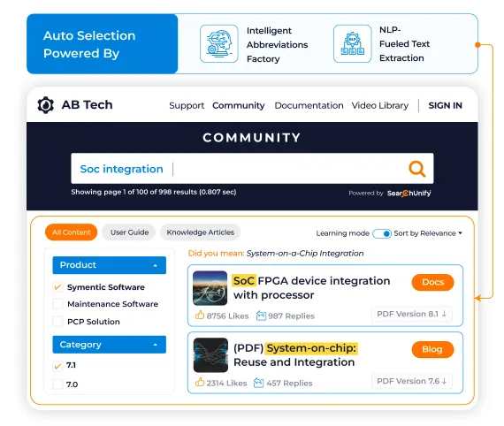Select the Knowledge Articles tab
This screenshot has width=504, height=426.
click(x=200, y=232)
